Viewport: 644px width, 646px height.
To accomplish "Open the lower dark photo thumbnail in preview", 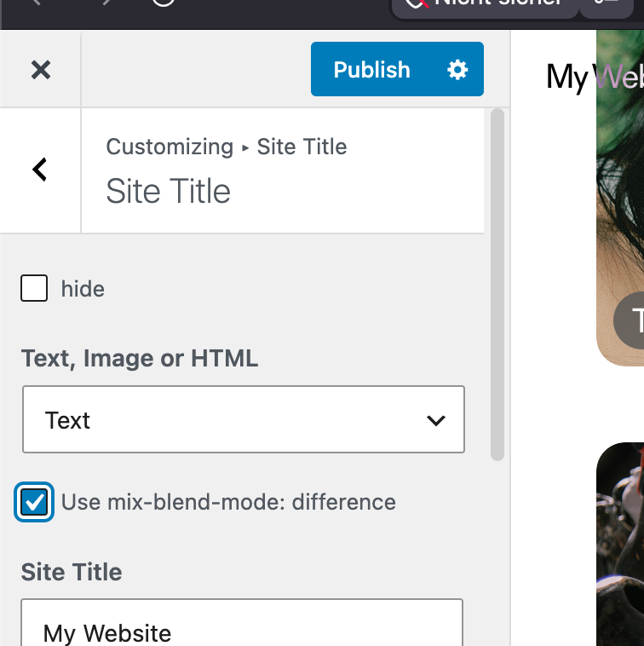I will [620, 544].
